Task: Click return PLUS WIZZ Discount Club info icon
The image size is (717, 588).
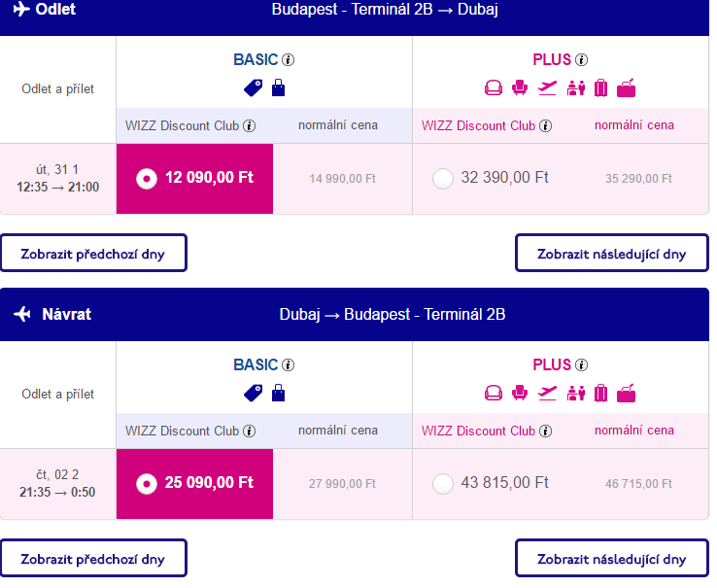Action: [546, 432]
